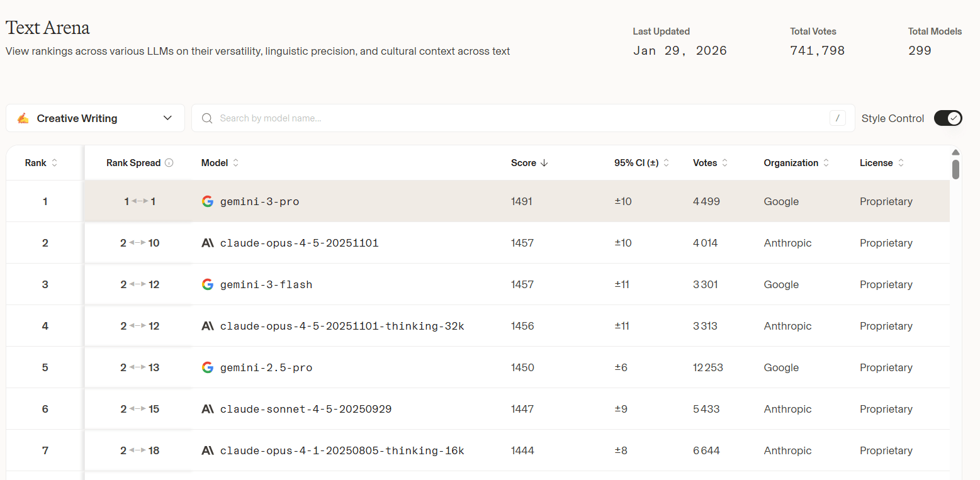Click the Google logo beside gemini-2.5-pro
The height and width of the screenshot is (480, 980).
click(x=208, y=367)
